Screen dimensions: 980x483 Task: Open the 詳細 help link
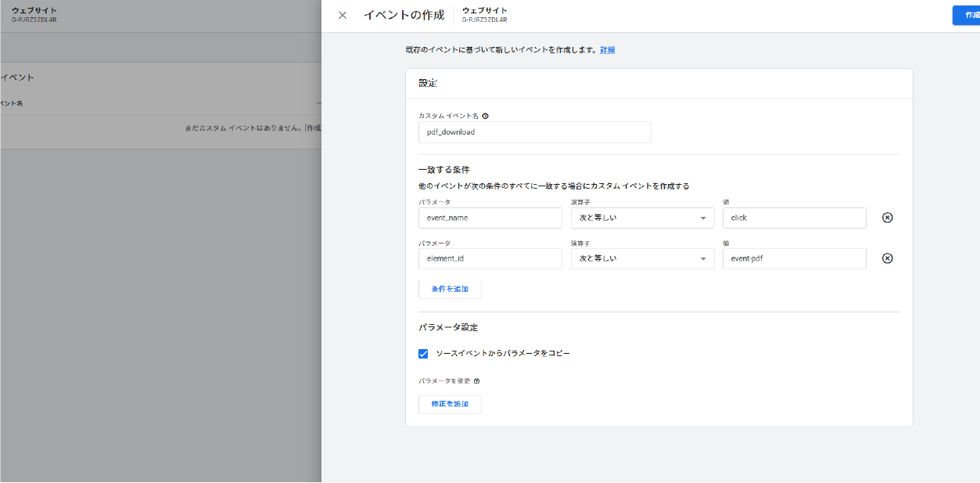[x=608, y=50]
